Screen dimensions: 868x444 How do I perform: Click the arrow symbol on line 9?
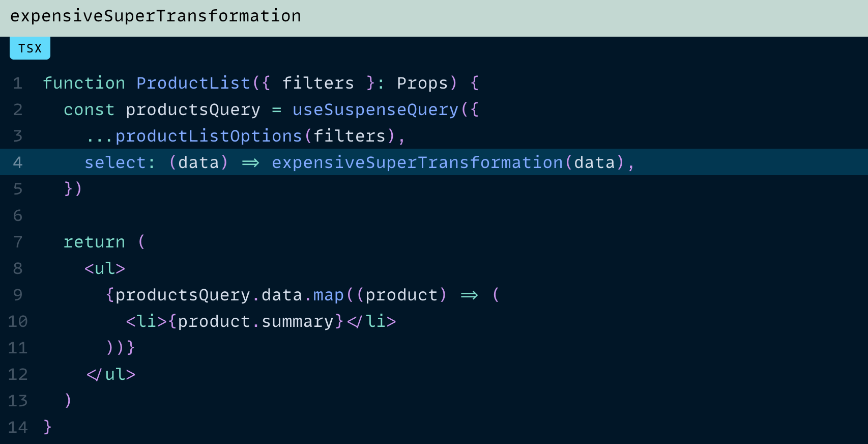click(x=469, y=295)
